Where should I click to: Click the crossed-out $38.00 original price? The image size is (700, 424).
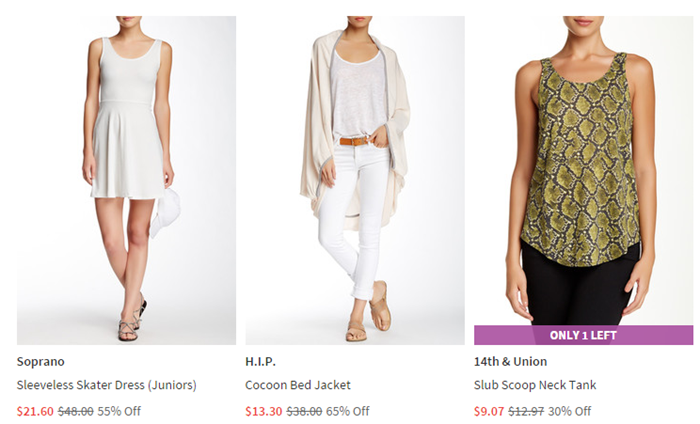click(304, 411)
